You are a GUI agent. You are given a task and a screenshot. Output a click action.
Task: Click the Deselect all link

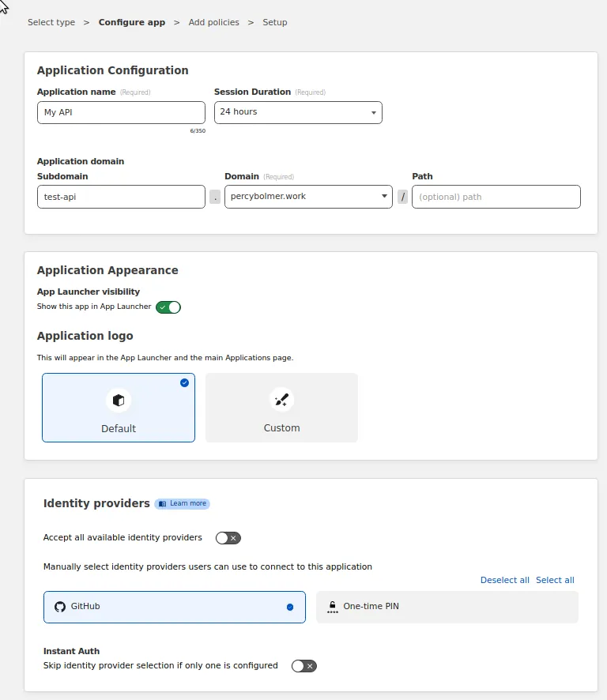coord(504,579)
